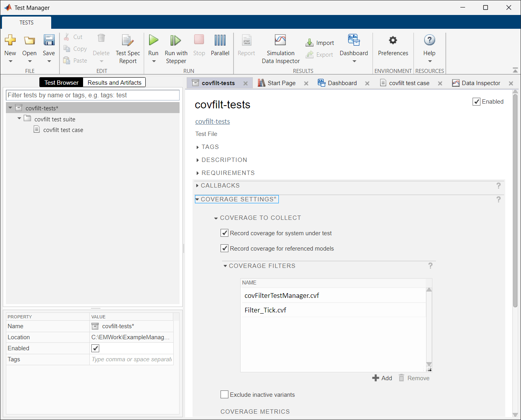The image size is (521, 420).
Task: Open the covfilt-tests test file link
Action: 212,121
